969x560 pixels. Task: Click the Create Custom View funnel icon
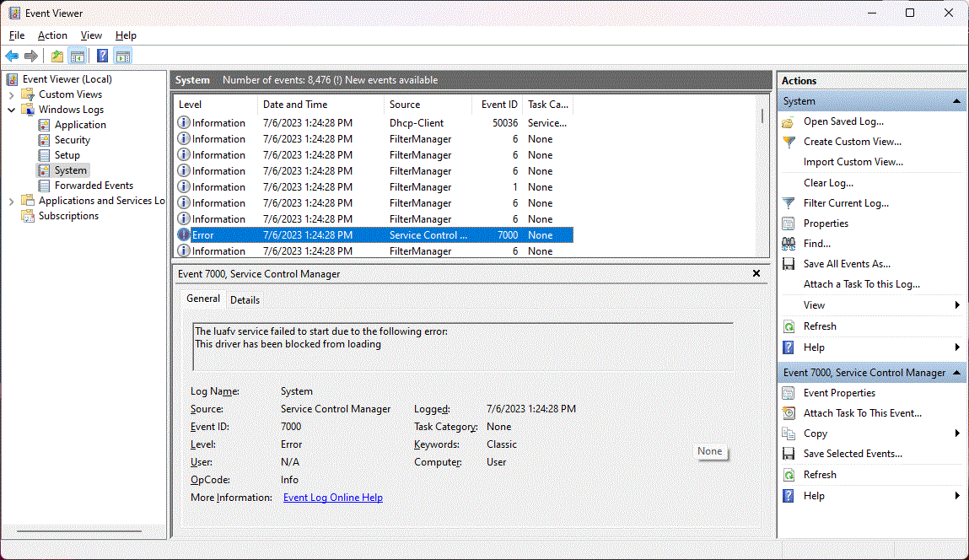(789, 143)
